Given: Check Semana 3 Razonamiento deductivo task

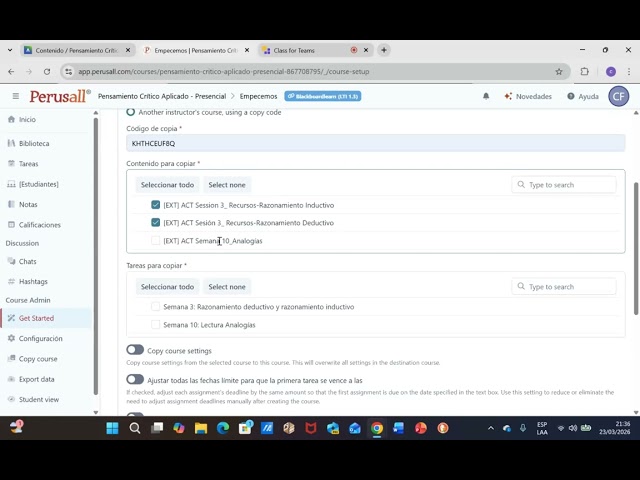Looking at the screenshot, I should pos(156,307).
